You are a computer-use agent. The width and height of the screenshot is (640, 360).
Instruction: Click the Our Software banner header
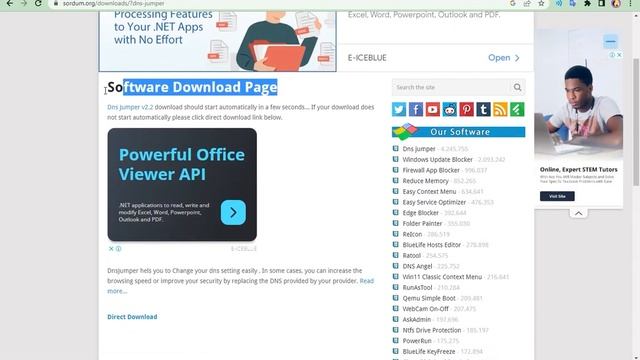click(x=458, y=132)
